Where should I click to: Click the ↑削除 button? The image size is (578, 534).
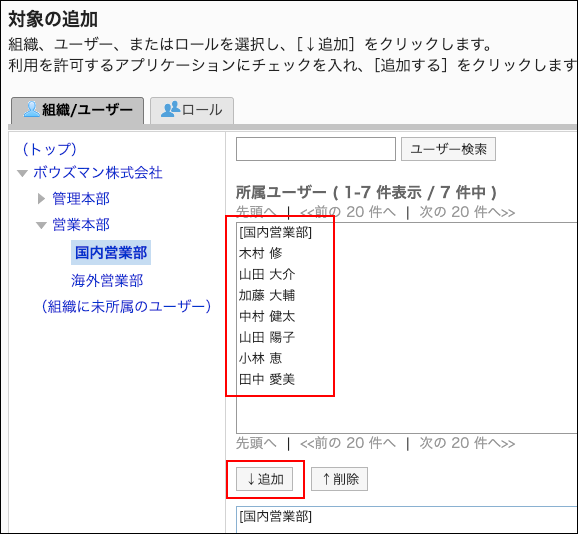340,479
